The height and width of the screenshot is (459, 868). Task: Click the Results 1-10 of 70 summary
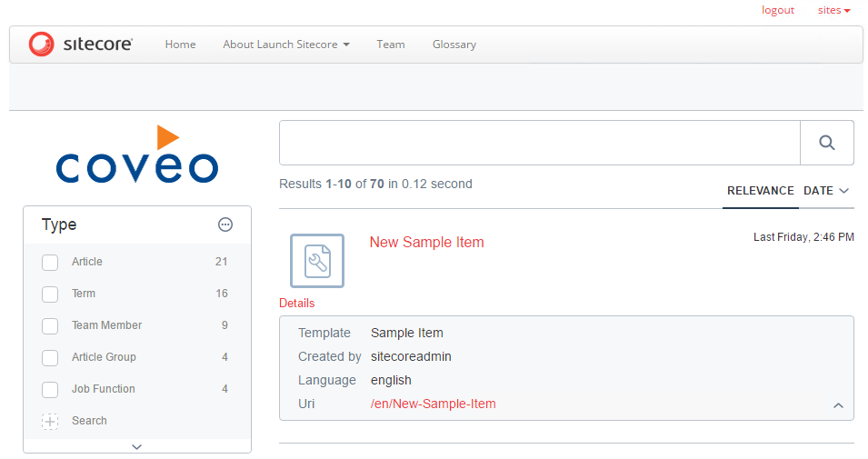pyautogui.click(x=376, y=184)
